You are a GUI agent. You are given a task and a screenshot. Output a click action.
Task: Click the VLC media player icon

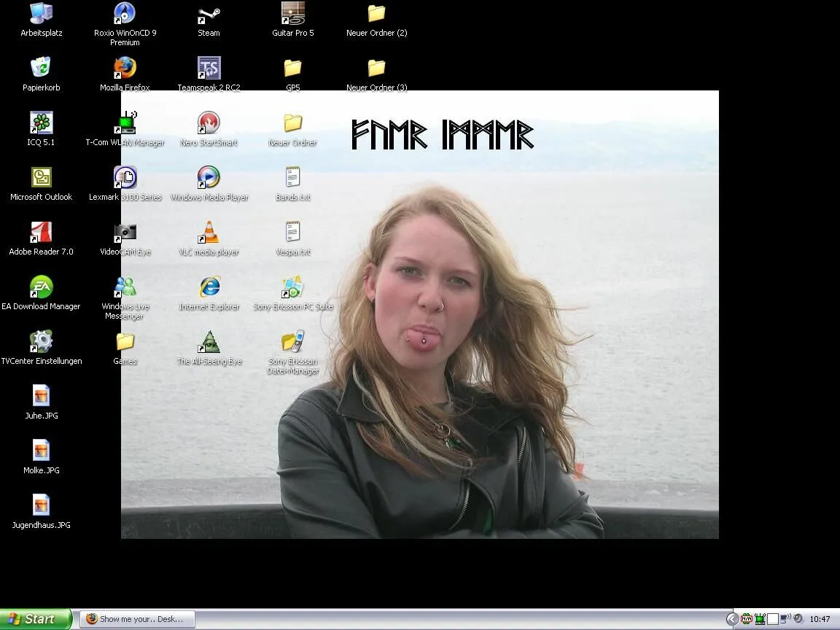pyautogui.click(x=209, y=233)
